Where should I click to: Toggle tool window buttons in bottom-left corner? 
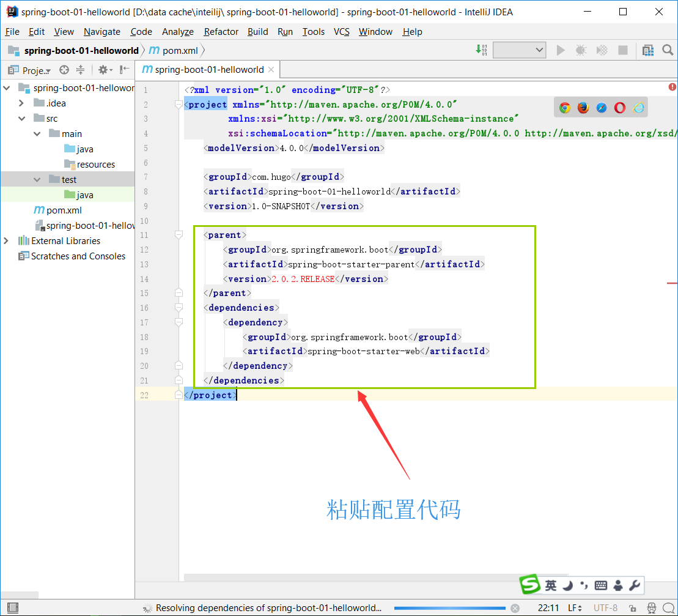tap(12, 608)
